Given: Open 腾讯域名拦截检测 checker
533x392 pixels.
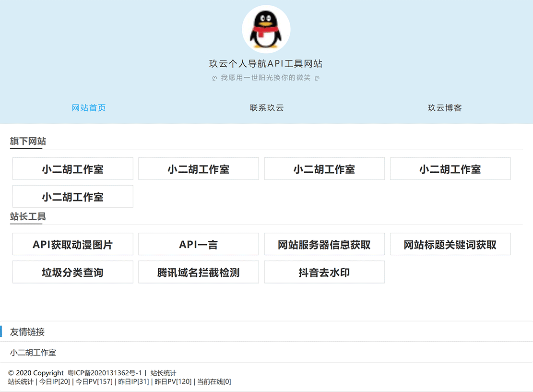Looking at the screenshot, I should (x=198, y=272).
